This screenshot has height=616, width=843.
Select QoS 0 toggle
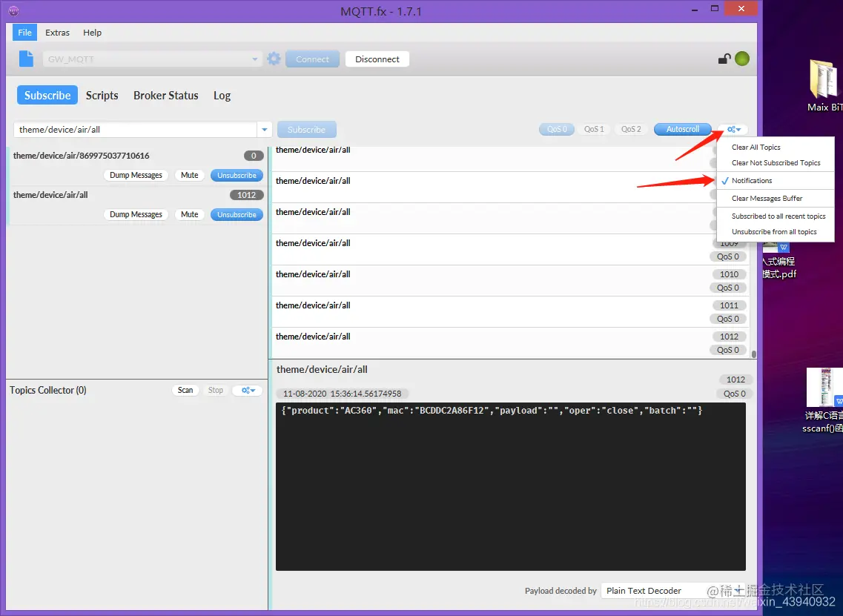tap(557, 129)
